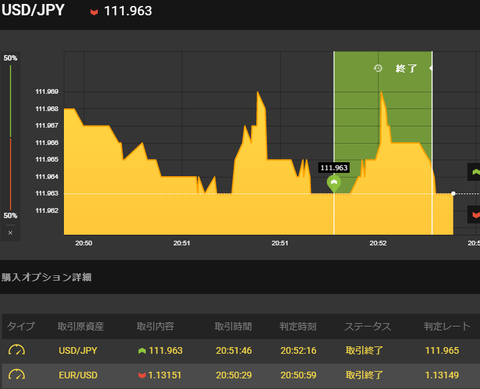The width and height of the screenshot is (480, 389).
Task: Click the top 50% sentiment label
Action: tap(10, 58)
